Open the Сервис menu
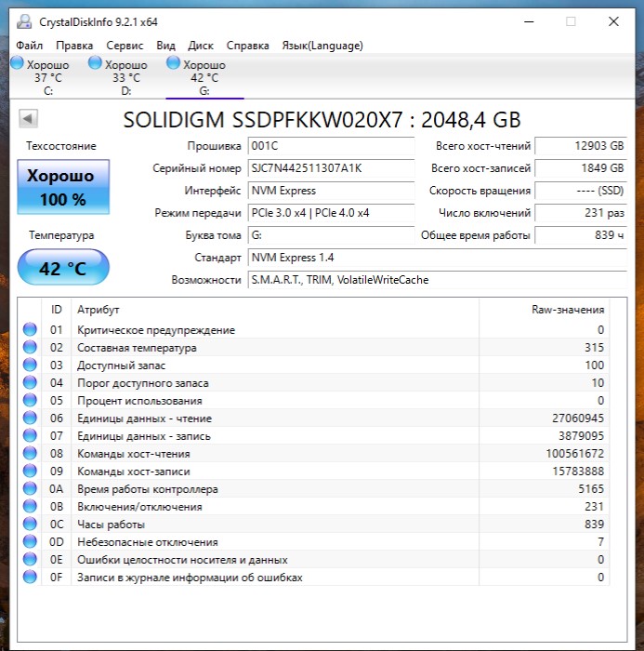The width and height of the screenshot is (644, 651). click(125, 46)
